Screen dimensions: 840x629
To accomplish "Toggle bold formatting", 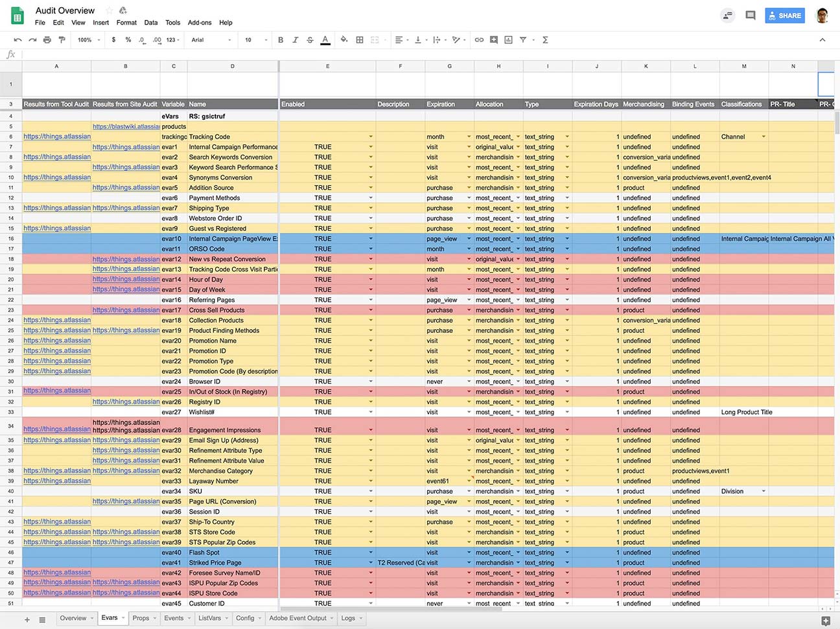I will tap(281, 40).
